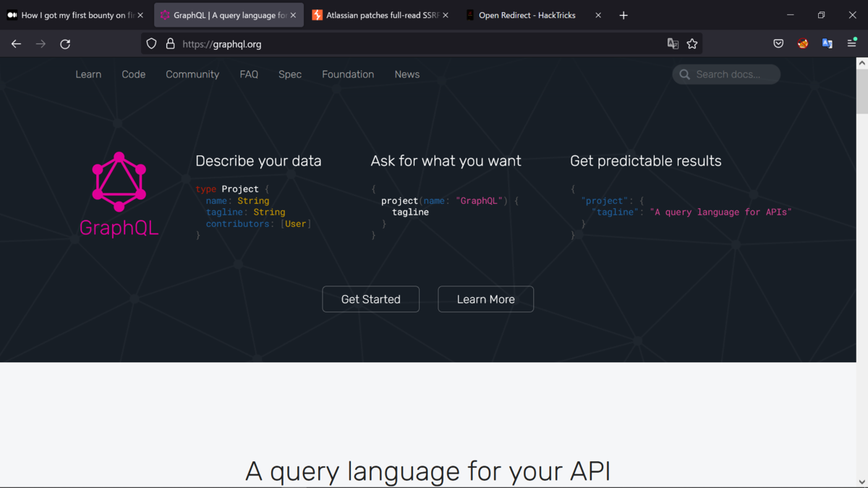Open the tracking protection shield icon

click(151, 44)
